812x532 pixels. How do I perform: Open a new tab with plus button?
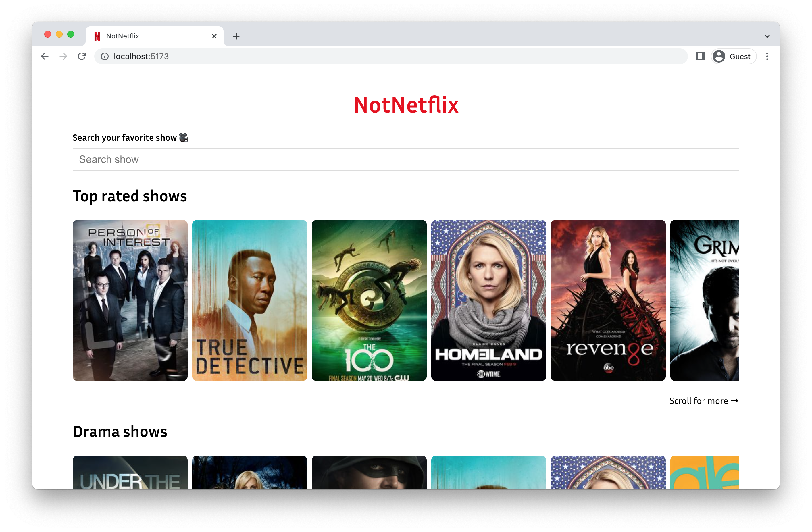tap(236, 36)
